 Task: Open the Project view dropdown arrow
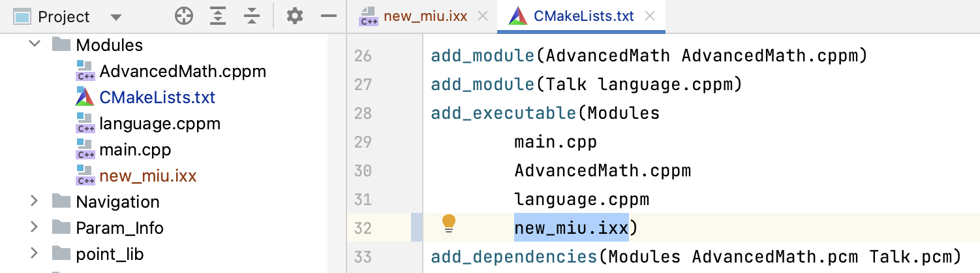pos(116,17)
